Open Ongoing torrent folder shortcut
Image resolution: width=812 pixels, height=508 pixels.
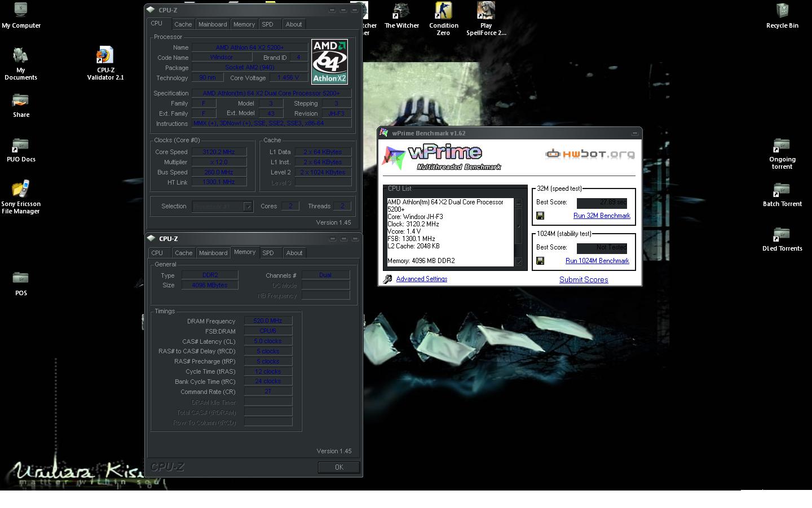pos(782,154)
